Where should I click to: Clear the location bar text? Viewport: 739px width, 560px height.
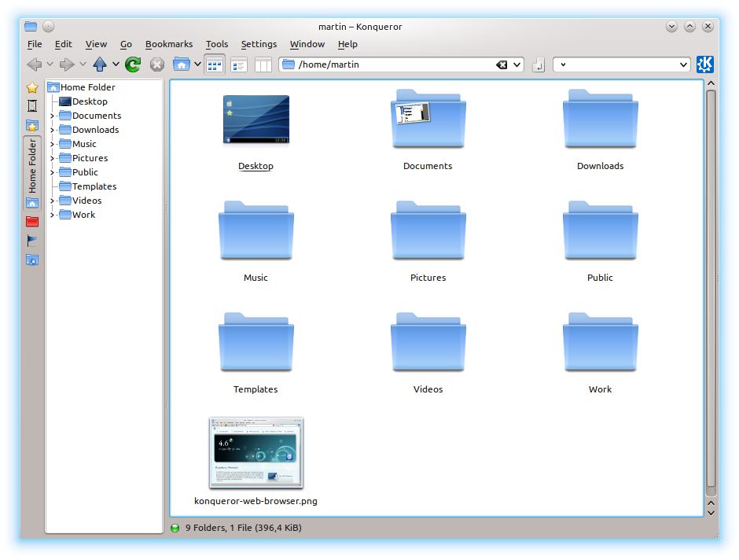point(502,64)
